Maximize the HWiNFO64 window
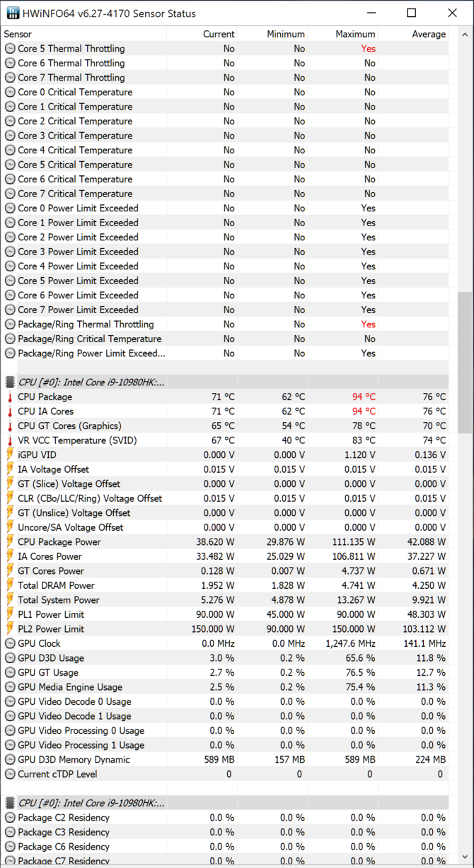Viewport: 474px width, 868px height. tap(412, 13)
